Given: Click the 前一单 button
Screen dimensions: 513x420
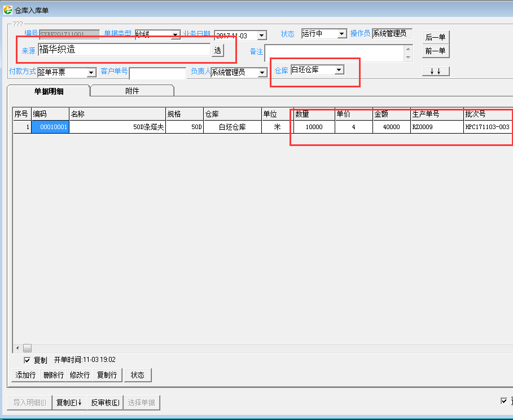Looking at the screenshot, I should (436, 51).
